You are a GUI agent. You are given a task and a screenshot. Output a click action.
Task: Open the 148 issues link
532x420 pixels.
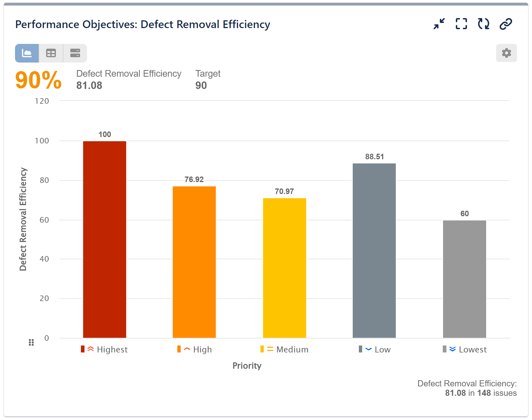[484, 393]
